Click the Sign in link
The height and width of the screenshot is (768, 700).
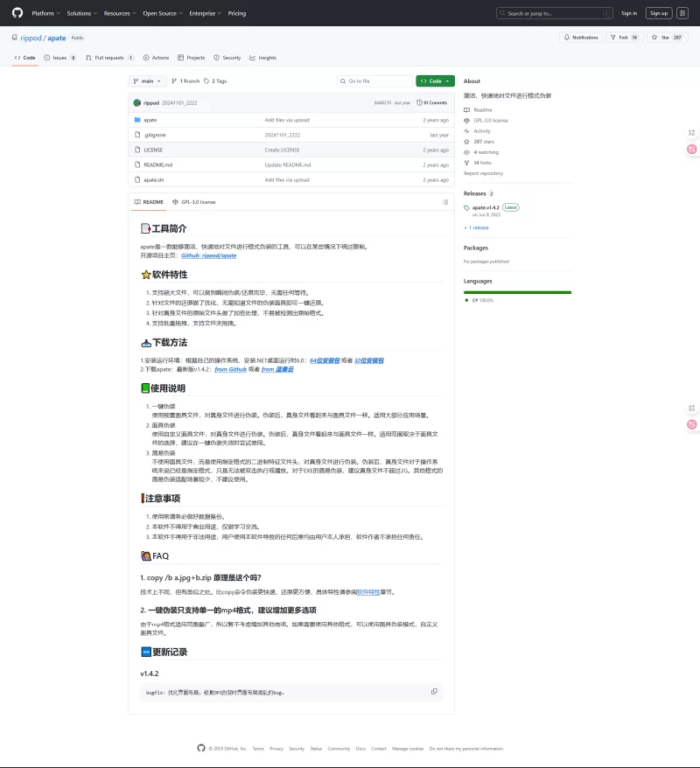point(629,13)
